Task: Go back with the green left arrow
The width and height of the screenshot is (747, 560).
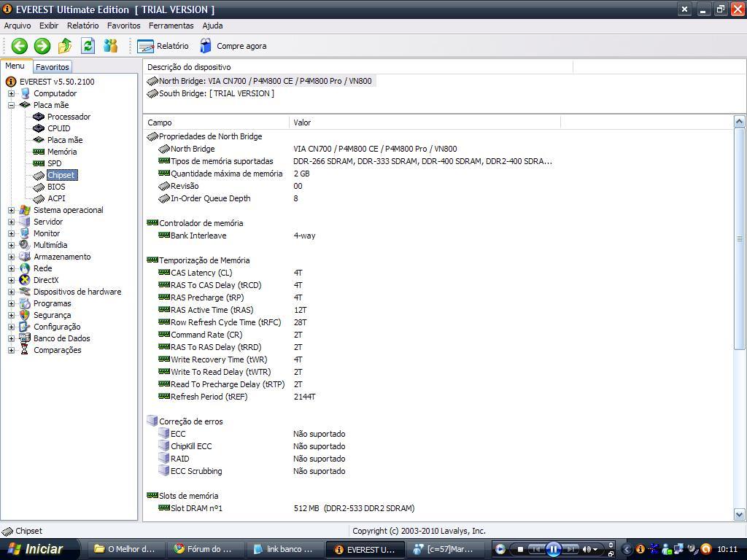Action: [x=20, y=46]
